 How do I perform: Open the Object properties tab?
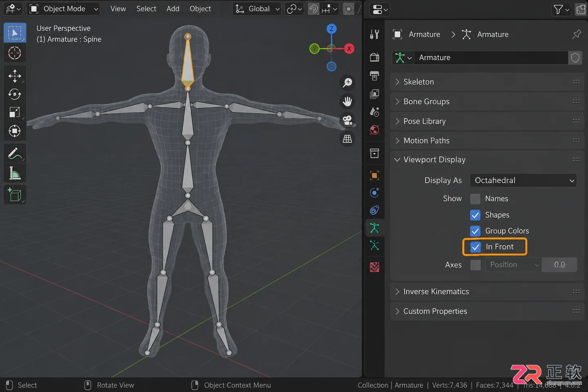tap(374, 176)
